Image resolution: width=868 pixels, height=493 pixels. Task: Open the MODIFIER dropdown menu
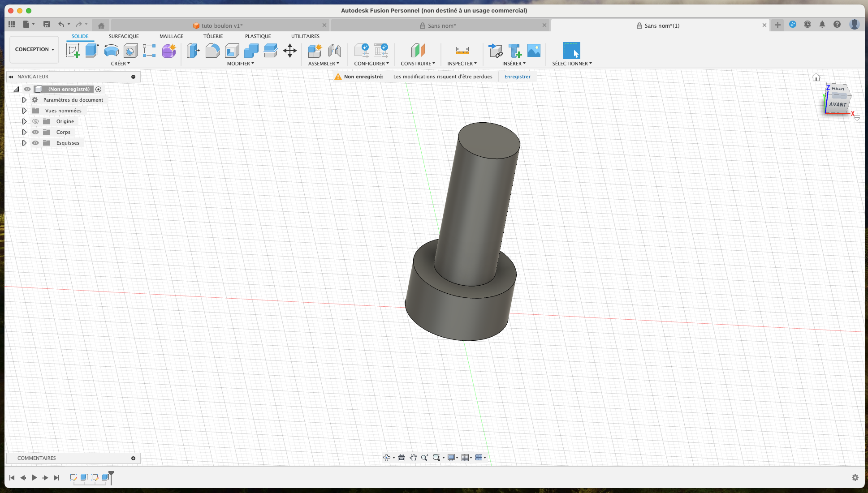click(x=241, y=64)
